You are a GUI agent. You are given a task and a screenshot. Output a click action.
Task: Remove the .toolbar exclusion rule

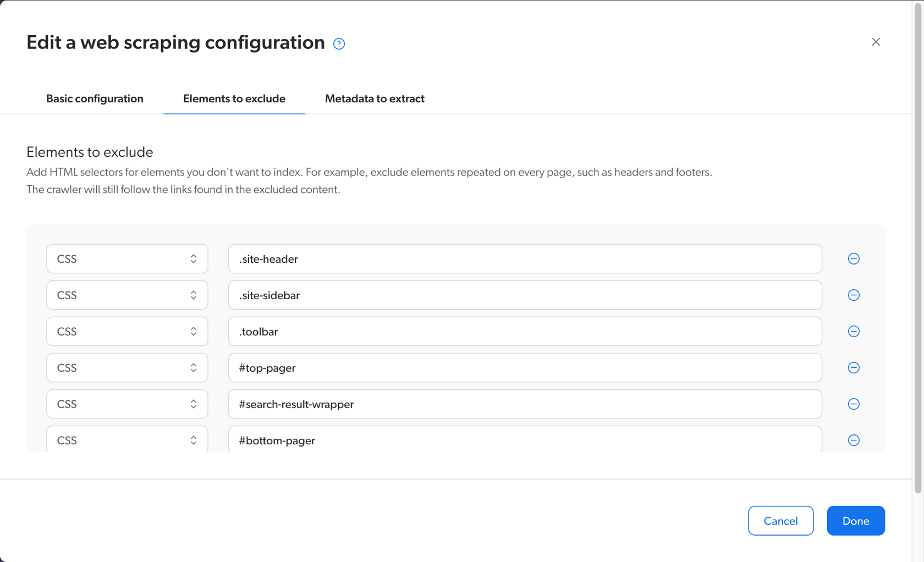point(854,331)
